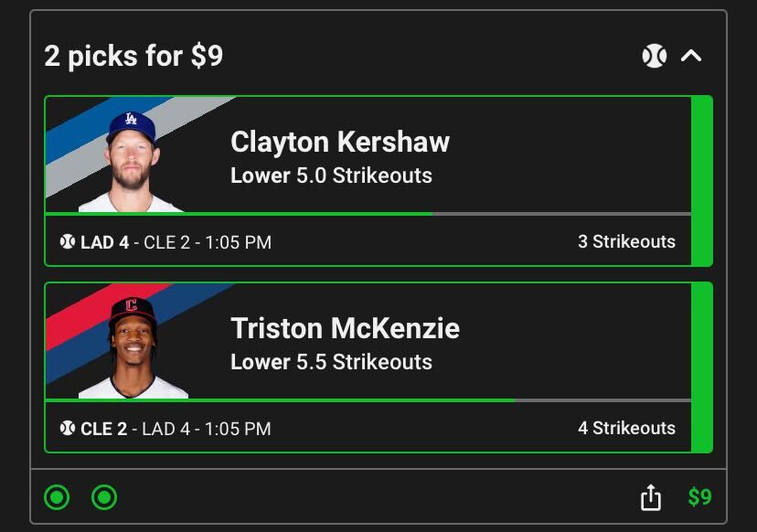
Task: Collapse the 2 picks entry card
Action: pos(691,57)
